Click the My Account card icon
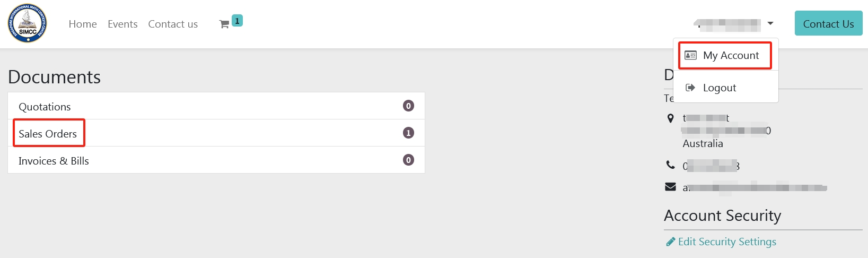The image size is (868, 258). pos(690,55)
